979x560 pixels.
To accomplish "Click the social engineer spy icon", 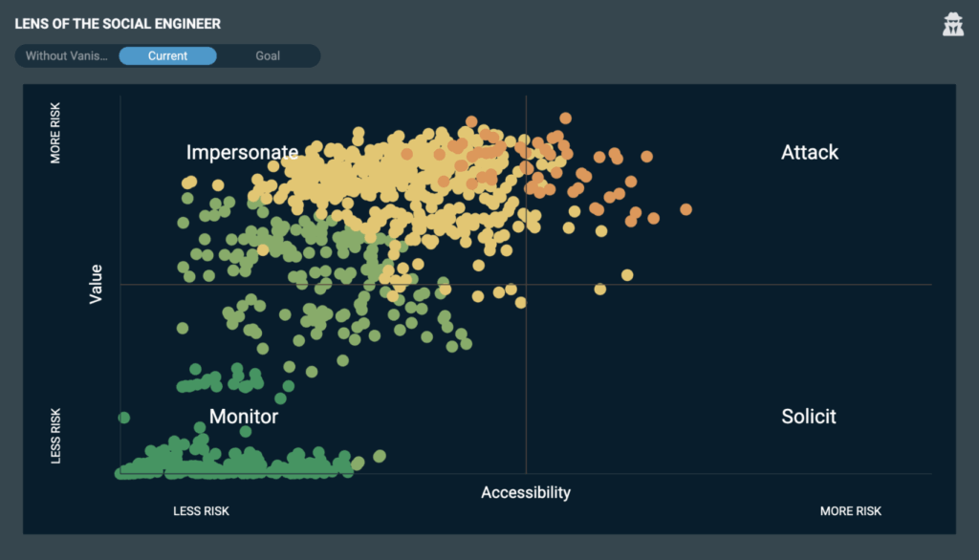I will coord(952,26).
